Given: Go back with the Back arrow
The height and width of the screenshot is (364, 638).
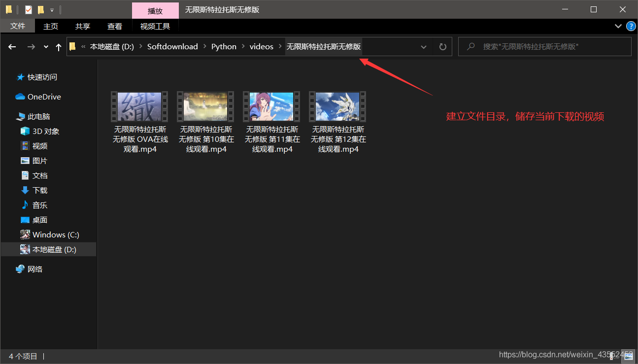Looking at the screenshot, I should 12,47.
